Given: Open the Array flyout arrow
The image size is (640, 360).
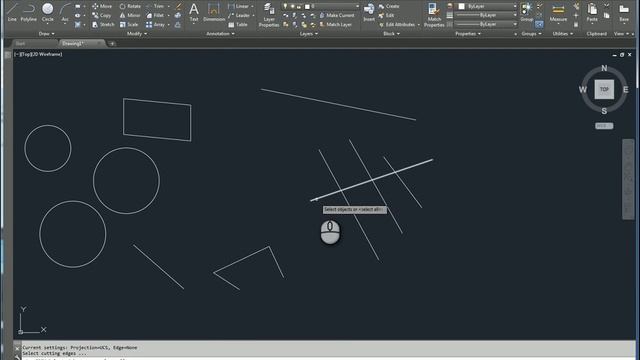Looking at the screenshot, I should [x=169, y=24].
